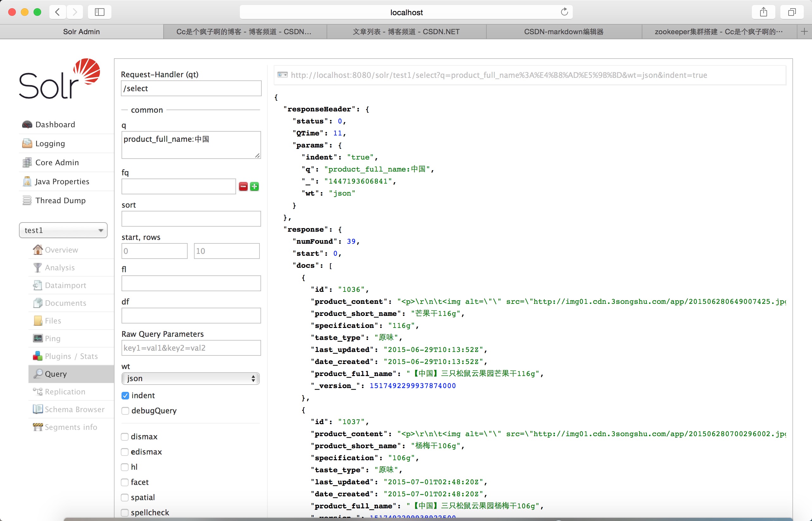
Task: Go to the Schema Browser link
Action: pyautogui.click(x=75, y=409)
